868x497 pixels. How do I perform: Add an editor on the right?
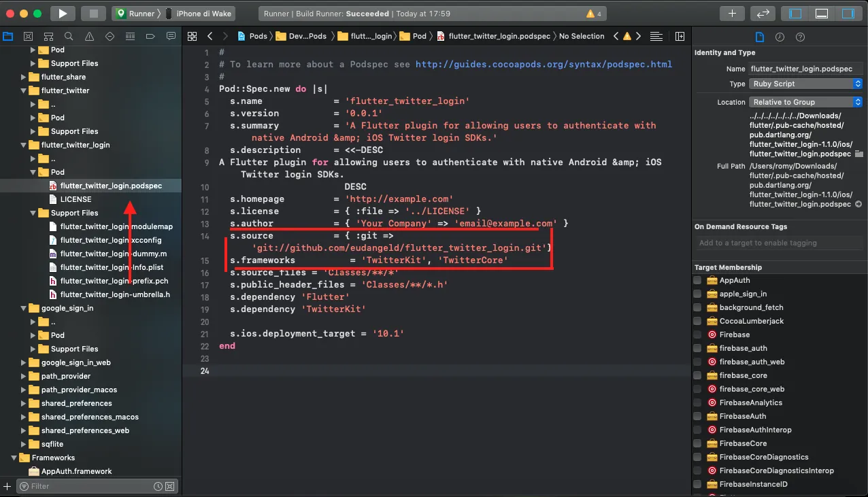click(x=680, y=36)
